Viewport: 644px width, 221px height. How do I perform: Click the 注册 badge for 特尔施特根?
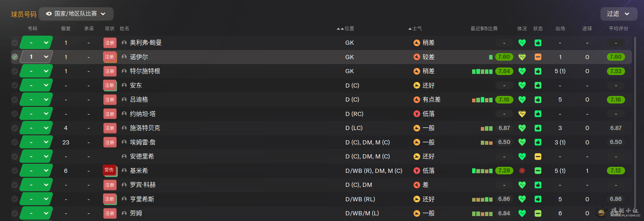coord(110,71)
